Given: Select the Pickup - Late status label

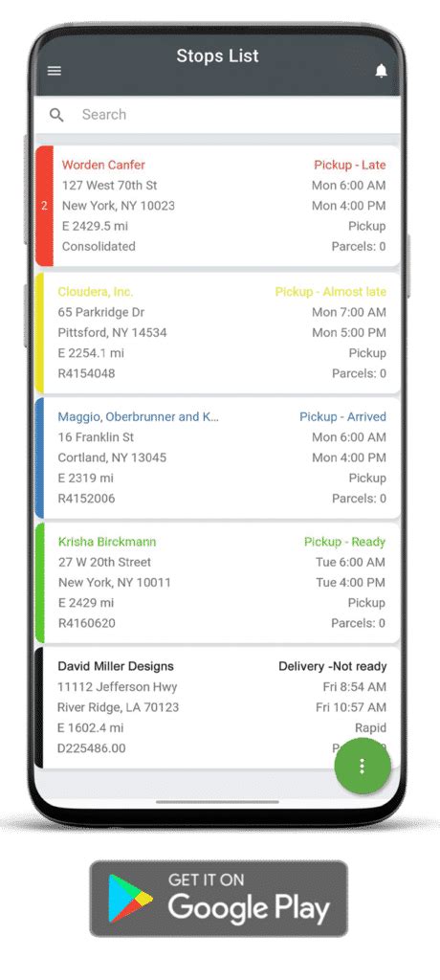Looking at the screenshot, I should (350, 165).
